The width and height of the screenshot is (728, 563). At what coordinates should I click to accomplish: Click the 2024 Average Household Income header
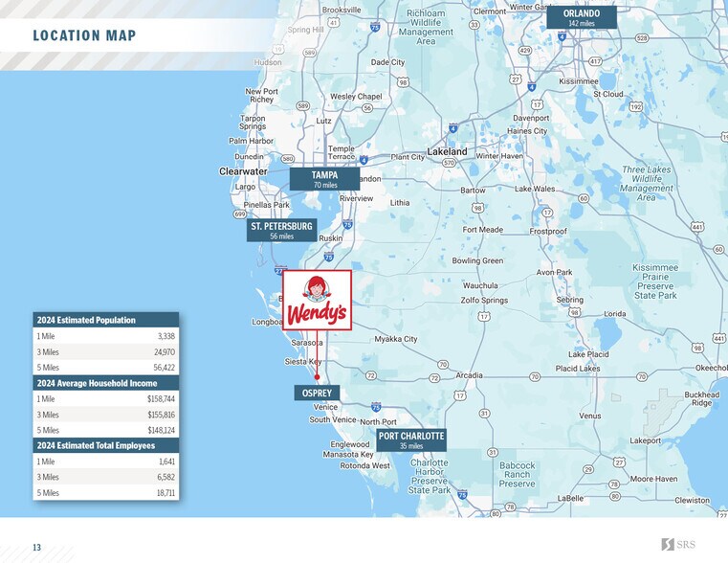pyautogui.click(x=105, y=383)
